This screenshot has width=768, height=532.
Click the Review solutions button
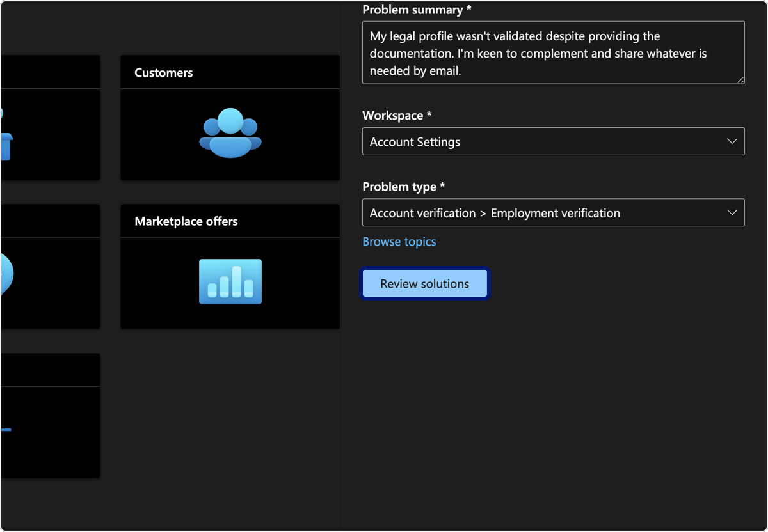pos(425,284)
